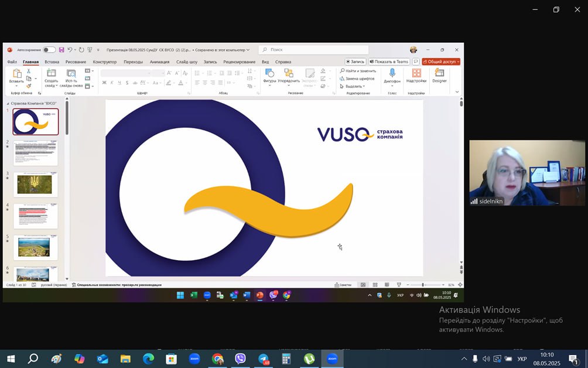Open the Переходы tab

(133, 62)
